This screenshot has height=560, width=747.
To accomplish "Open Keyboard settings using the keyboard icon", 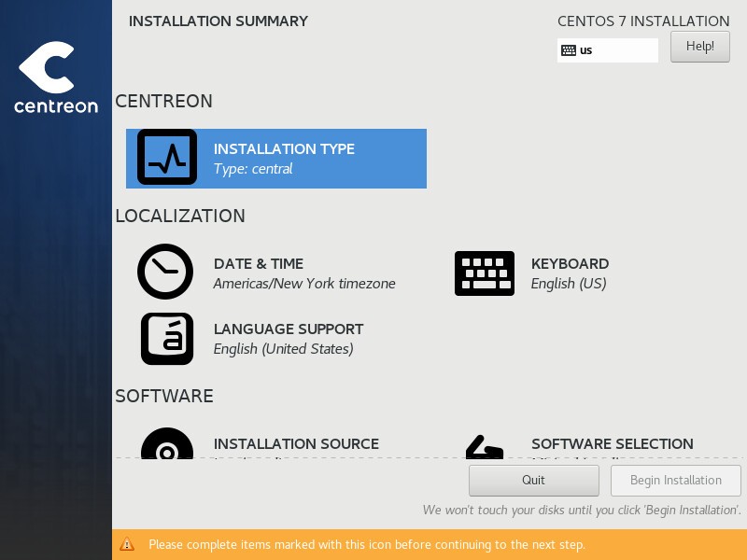I will 485,273.
